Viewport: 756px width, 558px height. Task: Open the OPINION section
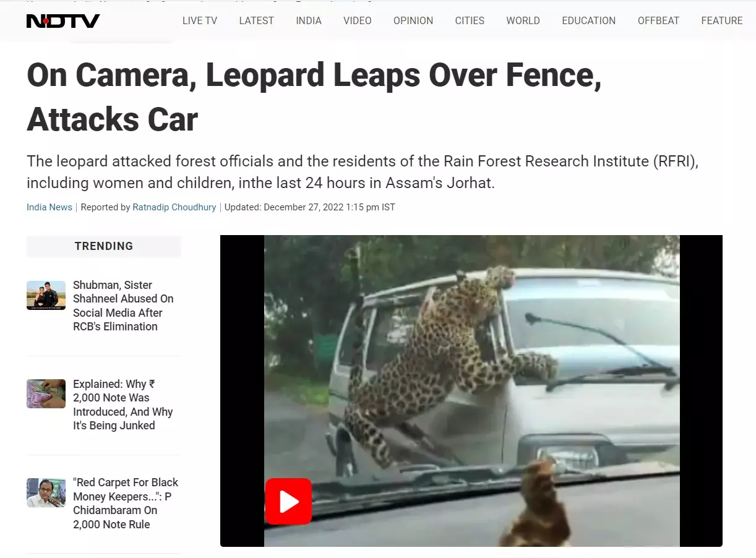413,20
